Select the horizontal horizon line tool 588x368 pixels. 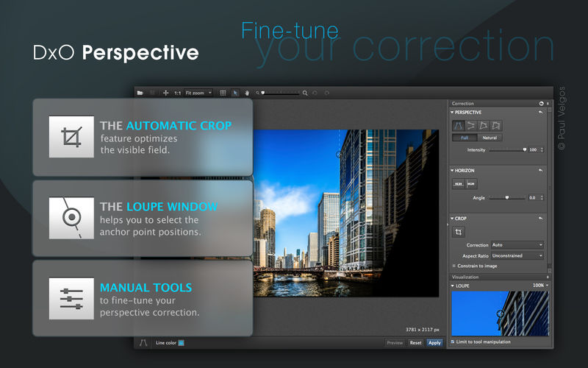(x=458, y=183)
